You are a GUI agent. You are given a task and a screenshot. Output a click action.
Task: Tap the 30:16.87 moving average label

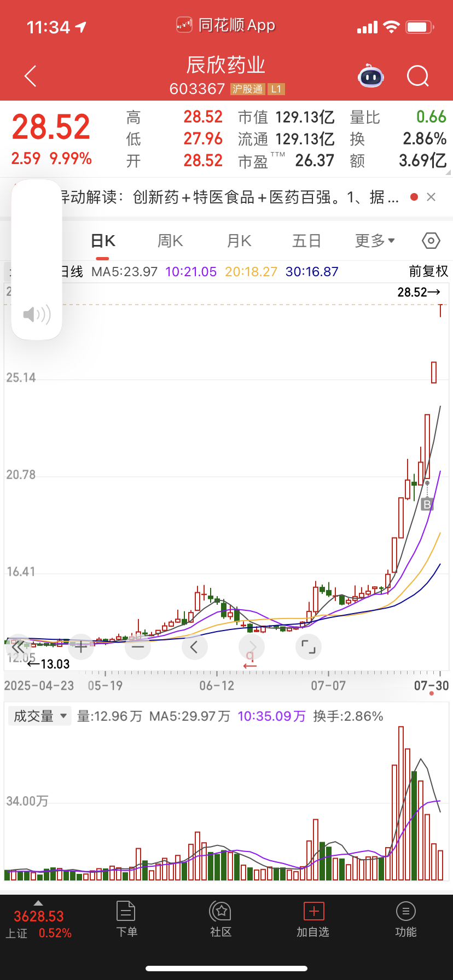pyautogui.click(x=312, y=272)
